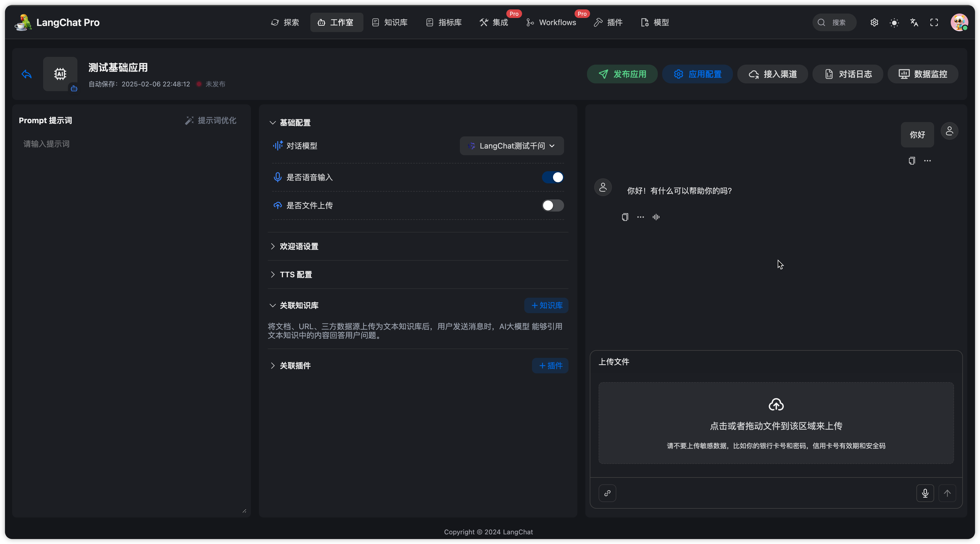Open the 数据监控 tab button
Screen dimensions: 980x544
pos(923,74)
